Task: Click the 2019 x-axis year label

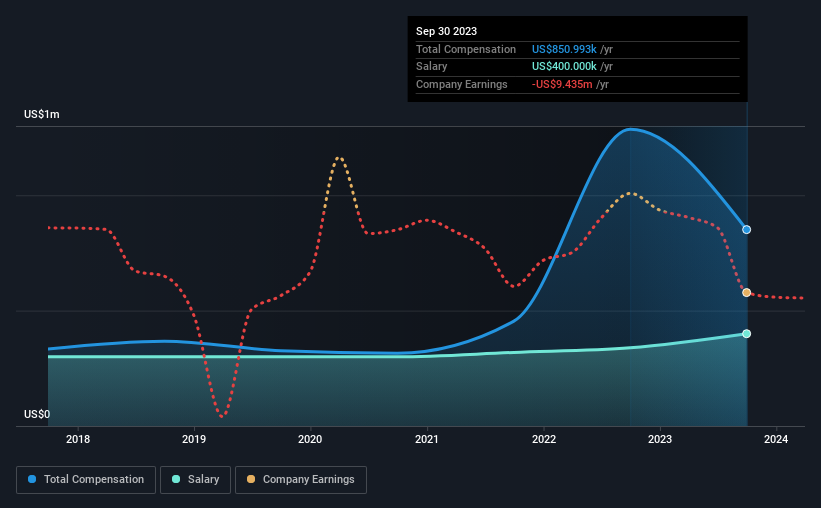Action: tap(194, 439)
